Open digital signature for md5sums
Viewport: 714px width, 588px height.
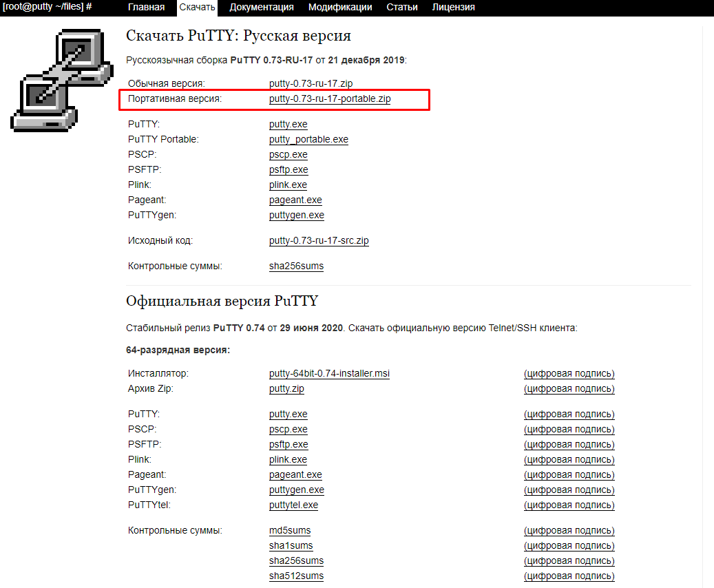[569, 531]
